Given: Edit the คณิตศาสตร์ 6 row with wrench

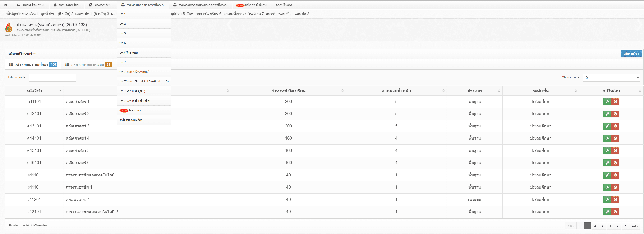Looking at the screenshot, I should [x=607, y=163].
